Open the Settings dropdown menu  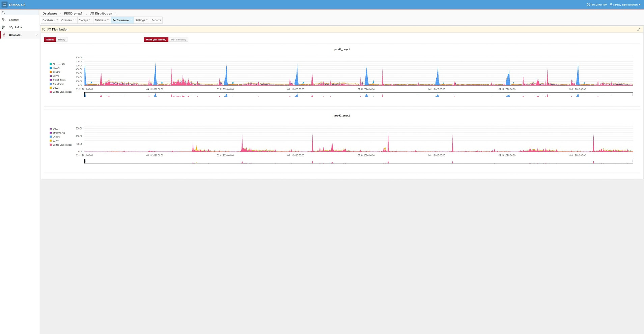point(142,20)
